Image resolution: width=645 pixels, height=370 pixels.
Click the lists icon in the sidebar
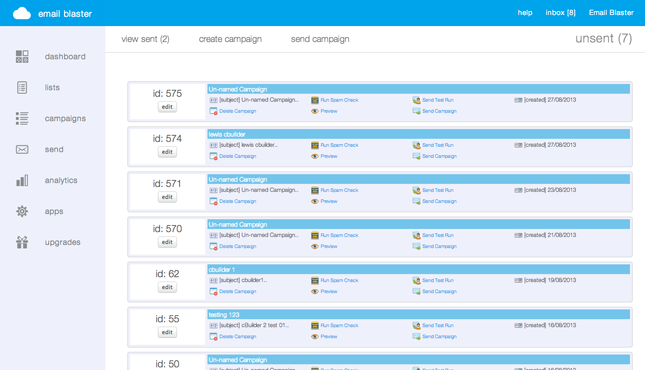[22, 87]
